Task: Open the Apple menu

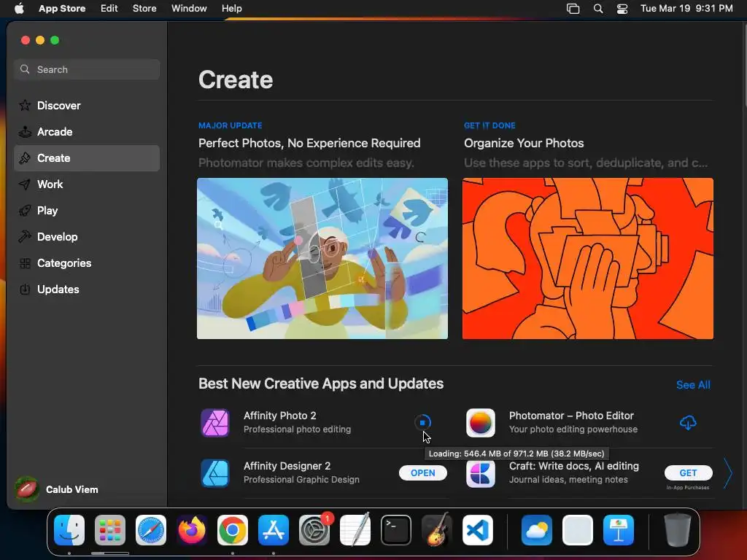Action: pyautogui.click(x=19, y=9)
